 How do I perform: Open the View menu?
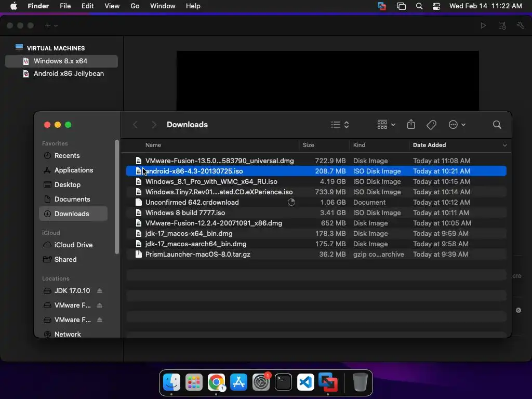pyautogui.click(x=112, y=6)
